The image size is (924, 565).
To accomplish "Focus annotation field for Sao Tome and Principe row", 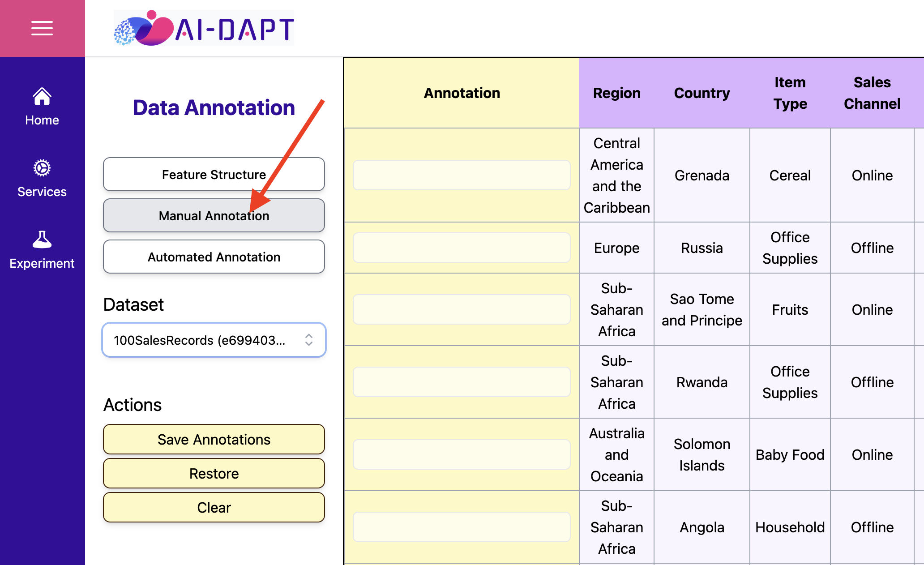I will [x=462, y=309].
